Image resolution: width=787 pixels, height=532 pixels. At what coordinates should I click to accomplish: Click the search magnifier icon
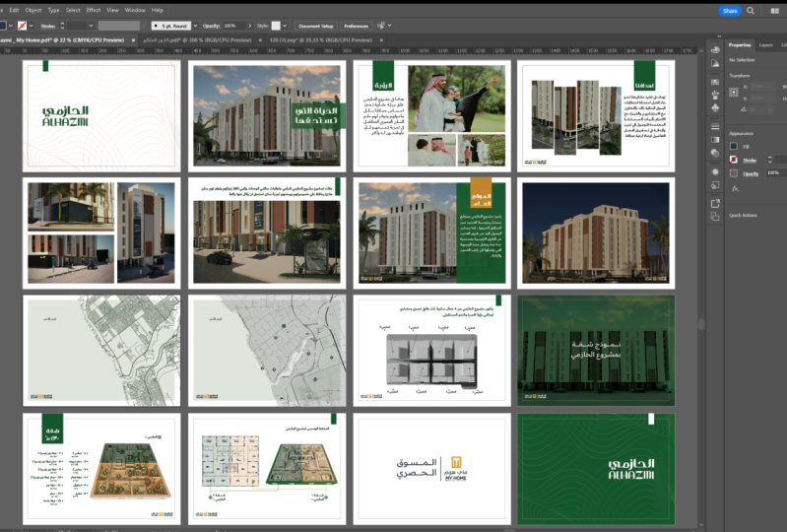(751, 11)
